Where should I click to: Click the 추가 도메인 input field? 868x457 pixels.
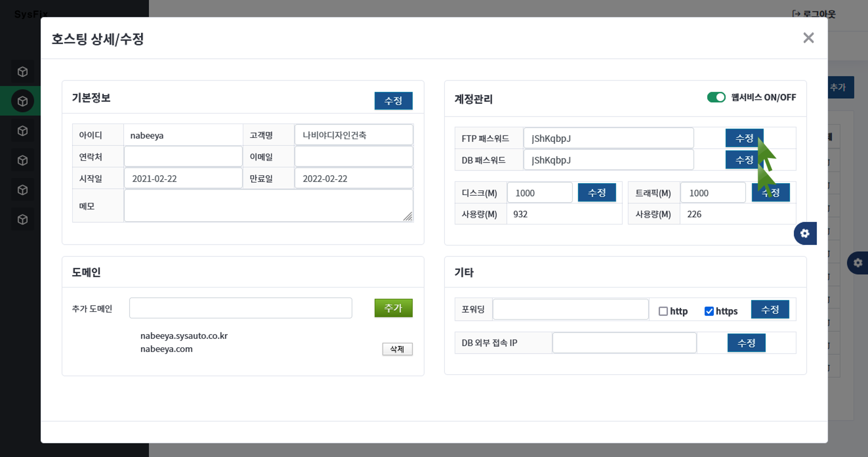240,308
